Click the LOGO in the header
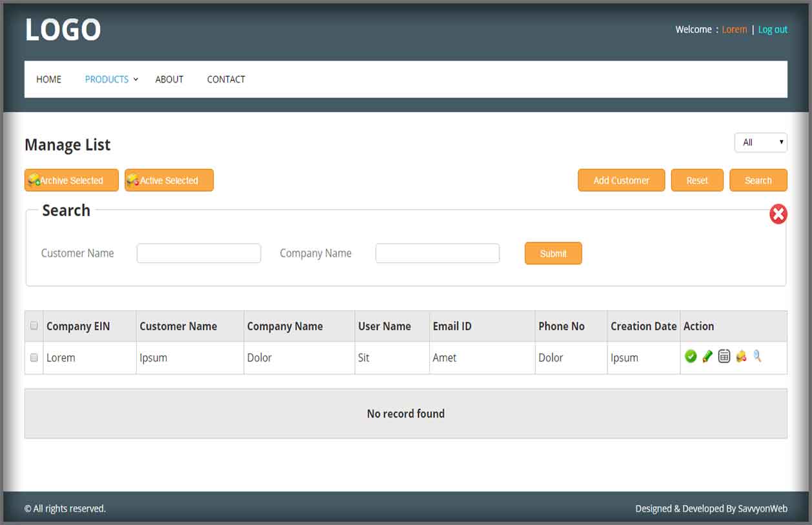812x525 pixels. pos(63,30)
